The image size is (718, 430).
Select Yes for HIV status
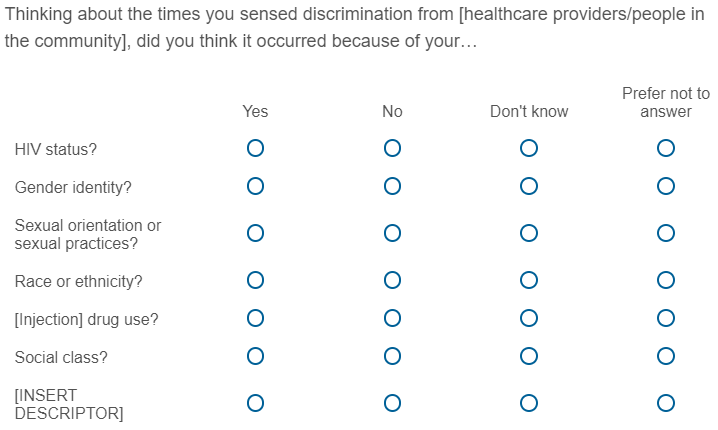click(255, 149)
